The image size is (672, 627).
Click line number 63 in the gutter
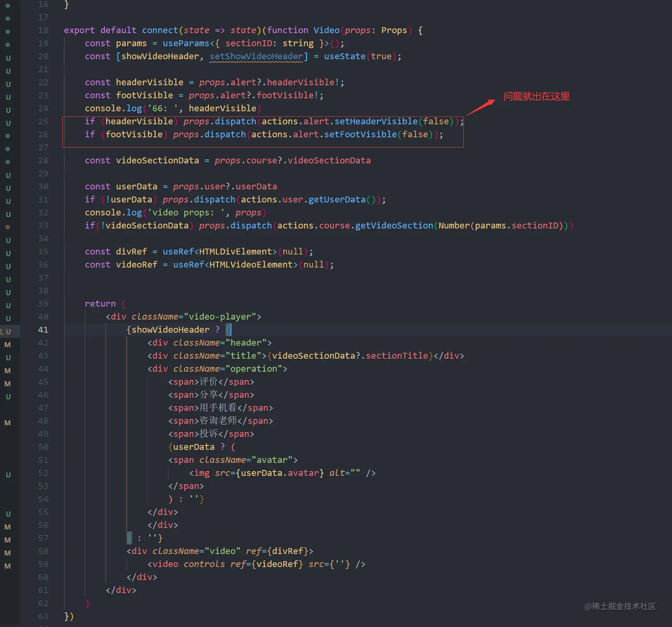[x=43, y=616]
